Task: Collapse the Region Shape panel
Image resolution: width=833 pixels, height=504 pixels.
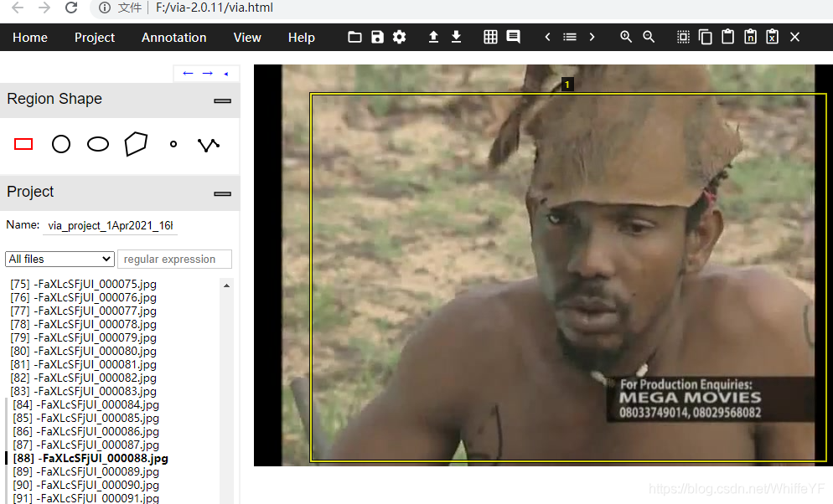Action: point(222,100)
